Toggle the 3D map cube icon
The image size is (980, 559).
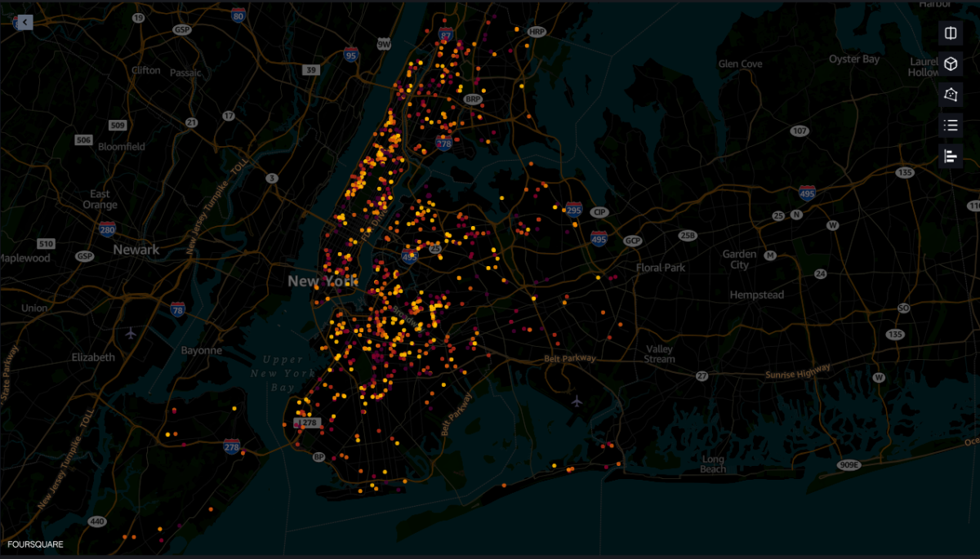[x=951, y=64]
